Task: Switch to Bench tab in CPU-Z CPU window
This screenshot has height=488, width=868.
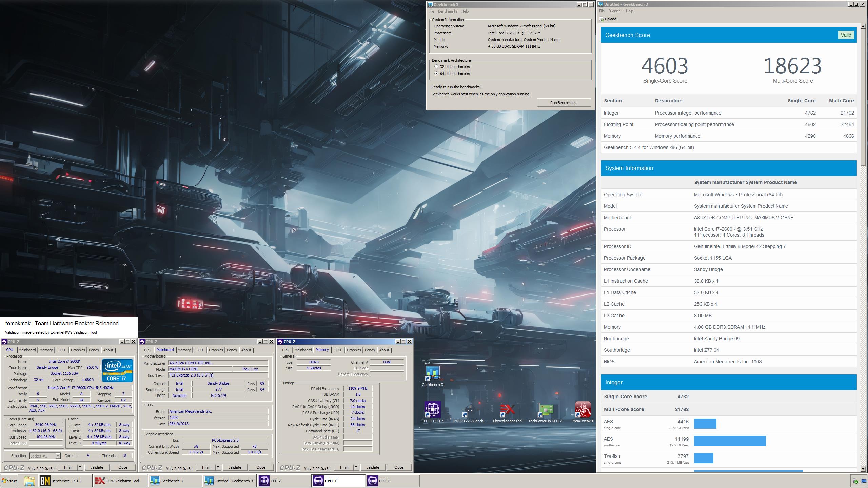Action: (94, 350)
